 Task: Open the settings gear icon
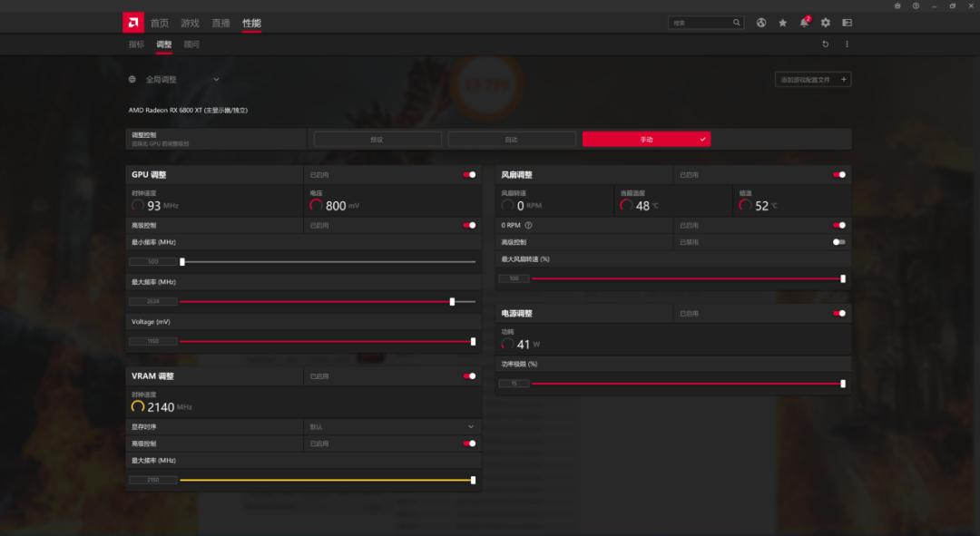826,23
